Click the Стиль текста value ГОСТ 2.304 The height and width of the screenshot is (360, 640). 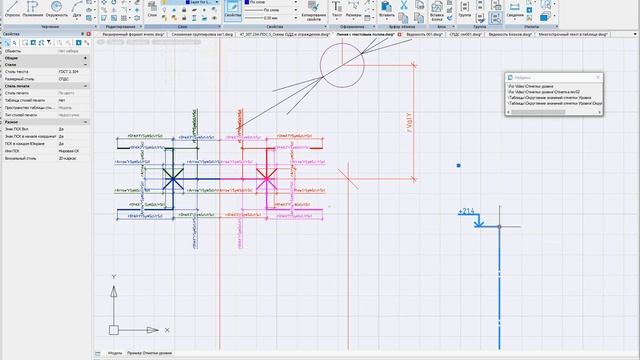coord(69,72)
